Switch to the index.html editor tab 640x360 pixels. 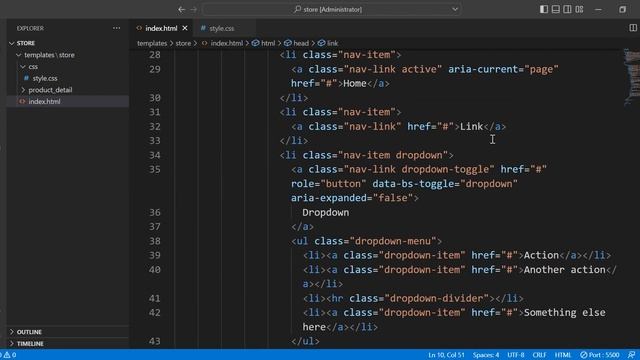coord(161,28)
